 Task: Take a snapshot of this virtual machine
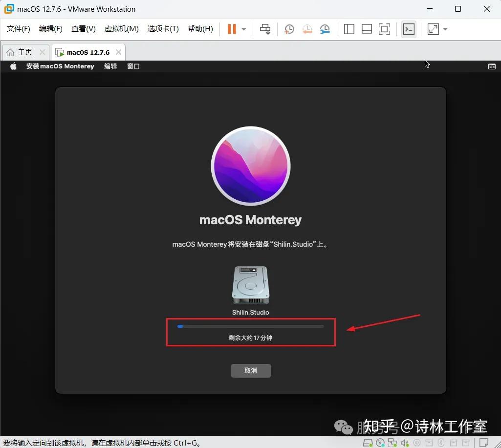tap(289, 29)
